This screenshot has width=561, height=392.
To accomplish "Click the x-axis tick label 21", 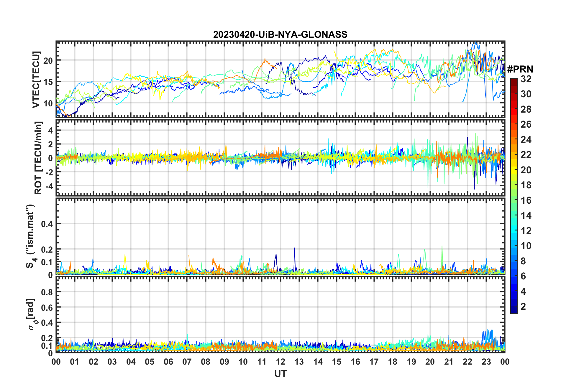I will 449,362.
